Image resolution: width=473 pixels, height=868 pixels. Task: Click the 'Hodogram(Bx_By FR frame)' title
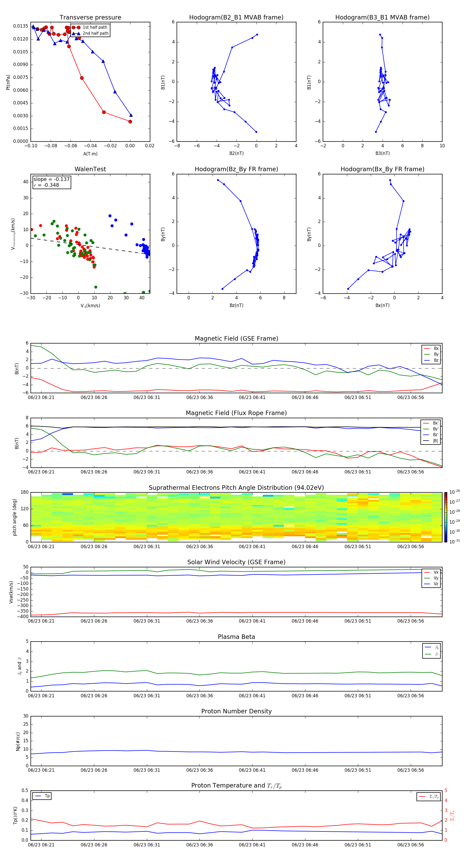pyautogui.click(x=382, y=169)
